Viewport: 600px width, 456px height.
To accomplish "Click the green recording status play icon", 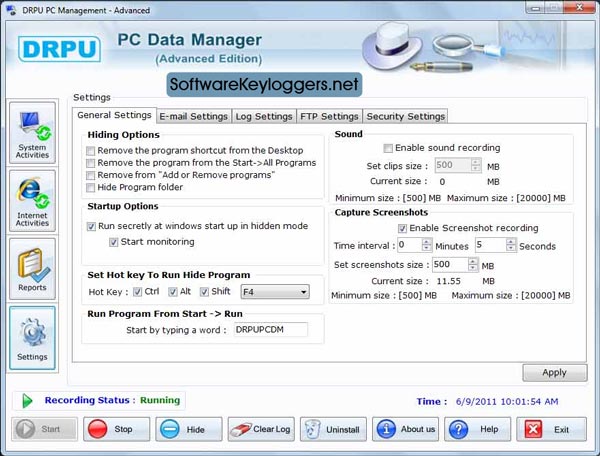I will point(27,401).
